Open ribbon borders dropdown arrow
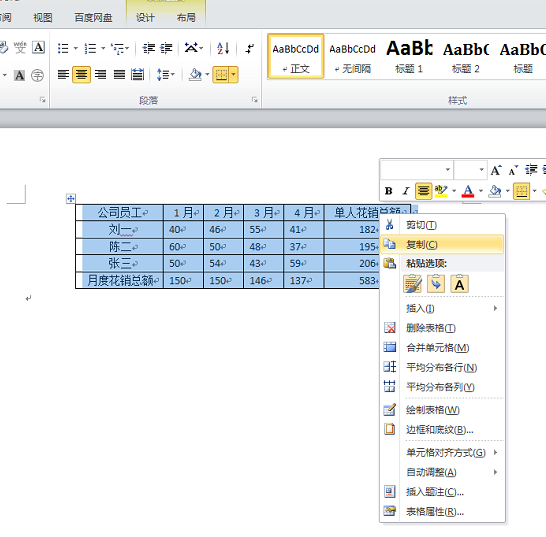 [234, 75]
